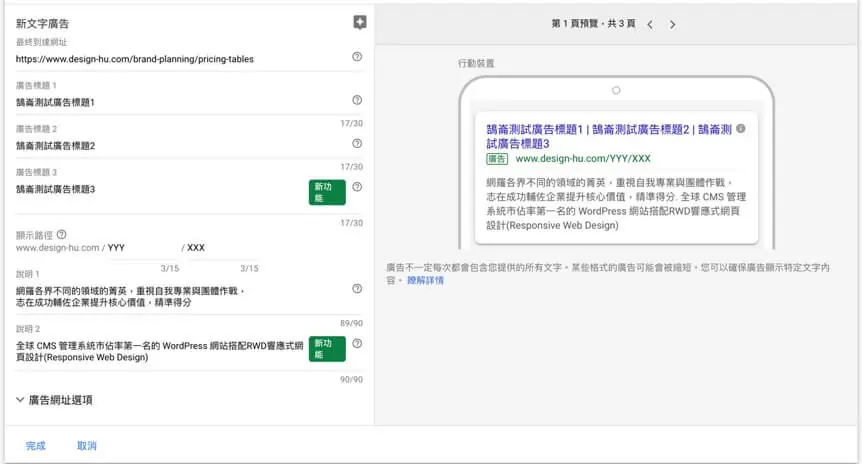Click the feedback icon beside 新文字廣告

[x=360, y=23]
